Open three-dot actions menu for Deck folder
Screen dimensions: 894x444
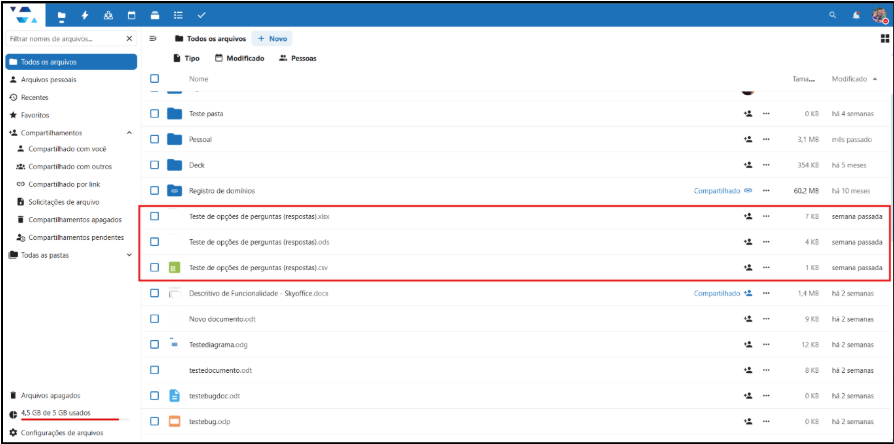[766, 164]
